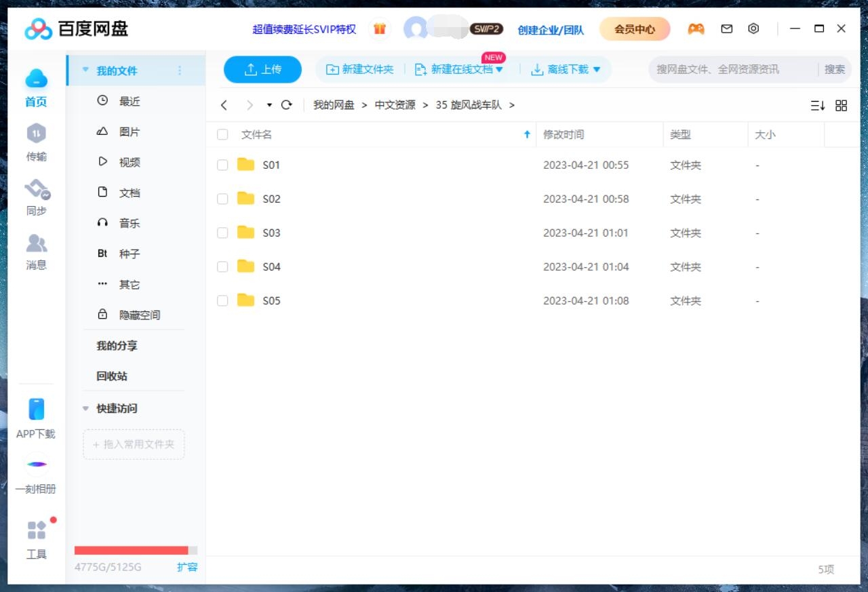868x592 pixels.
Task: Open the sort order icon near top right
Action: click(818, 105)
